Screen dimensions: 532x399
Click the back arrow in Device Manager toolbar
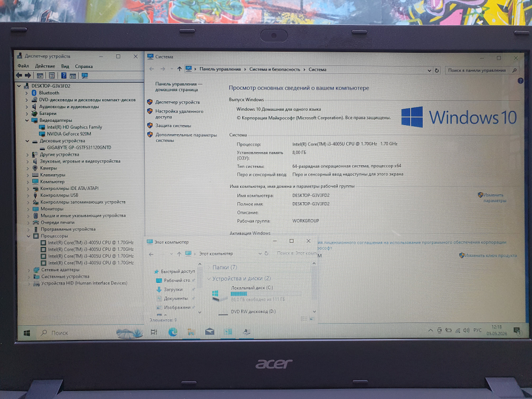coord(19,76)
